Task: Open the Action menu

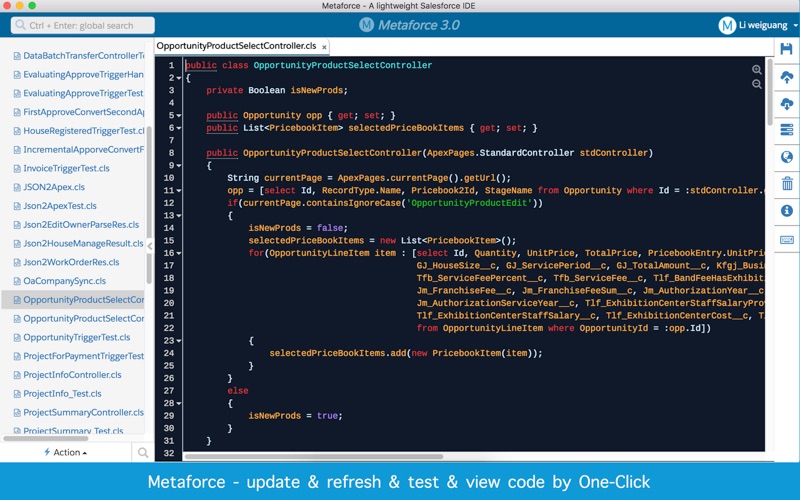Action: (x=65, y=453)
